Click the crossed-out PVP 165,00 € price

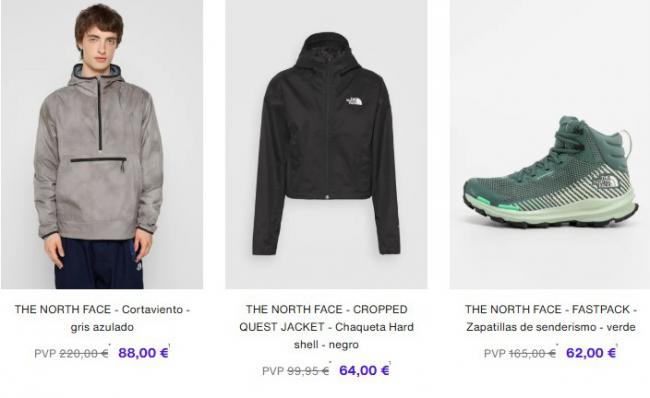tap(520, 354)
